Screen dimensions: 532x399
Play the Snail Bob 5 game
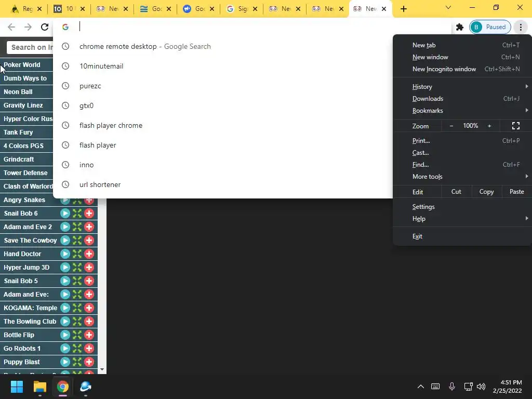tap(65, 281)
